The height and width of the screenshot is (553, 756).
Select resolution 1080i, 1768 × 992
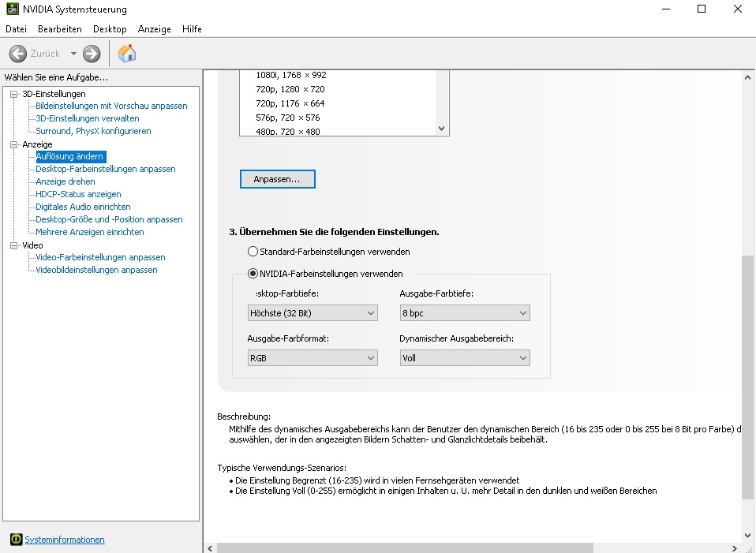291,75
